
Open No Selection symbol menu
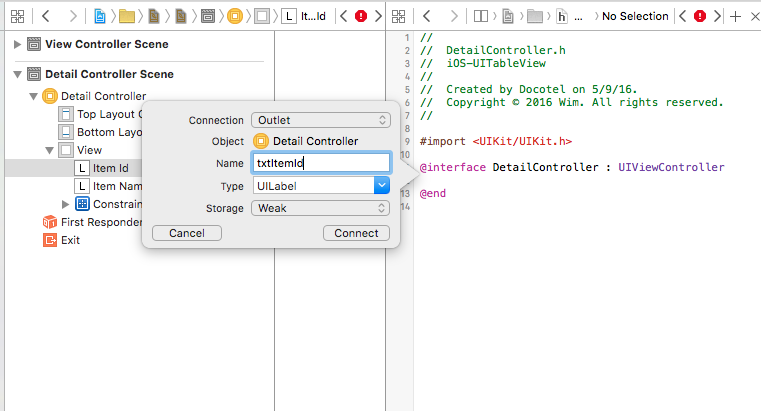tap(635, 16)
